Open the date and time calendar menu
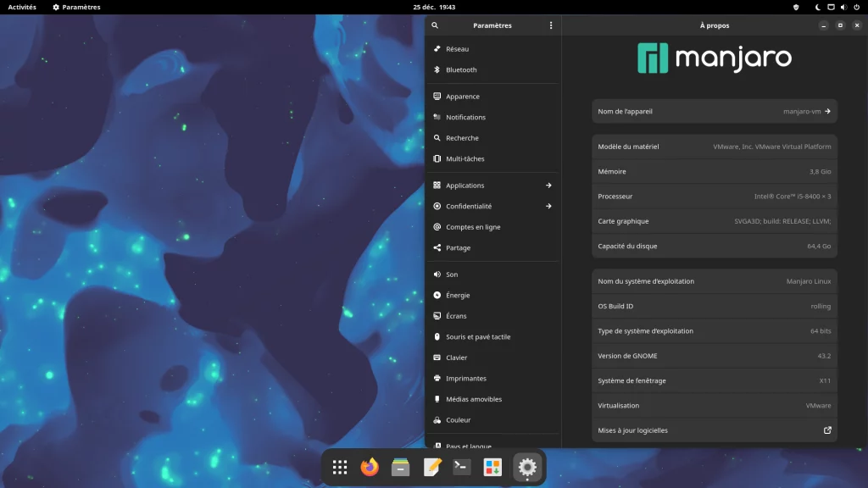 pyautogui.click(x=434, y=7)
